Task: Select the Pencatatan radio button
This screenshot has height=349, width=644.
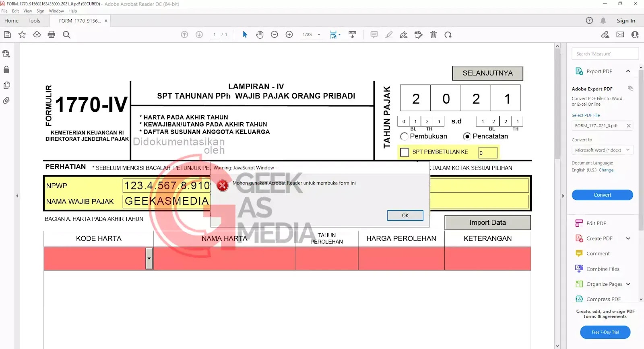Action: click(x=467, y=136)
